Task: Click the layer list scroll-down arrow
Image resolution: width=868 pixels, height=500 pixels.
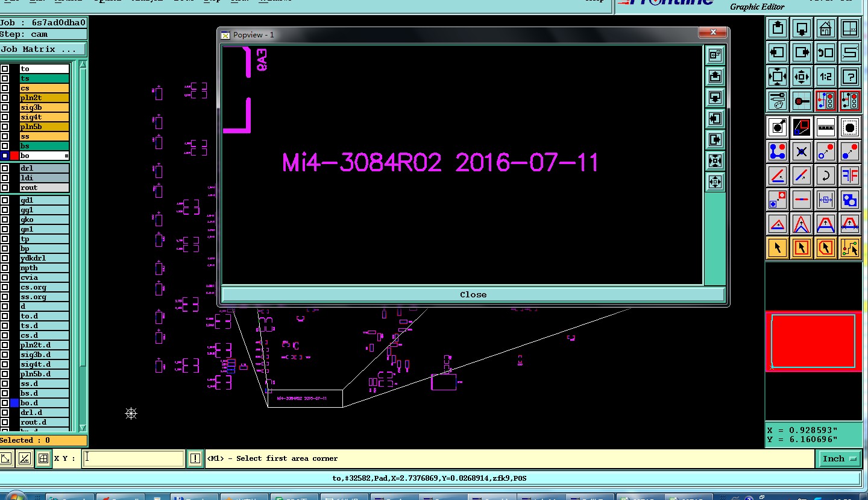Action: pos(83,428)
